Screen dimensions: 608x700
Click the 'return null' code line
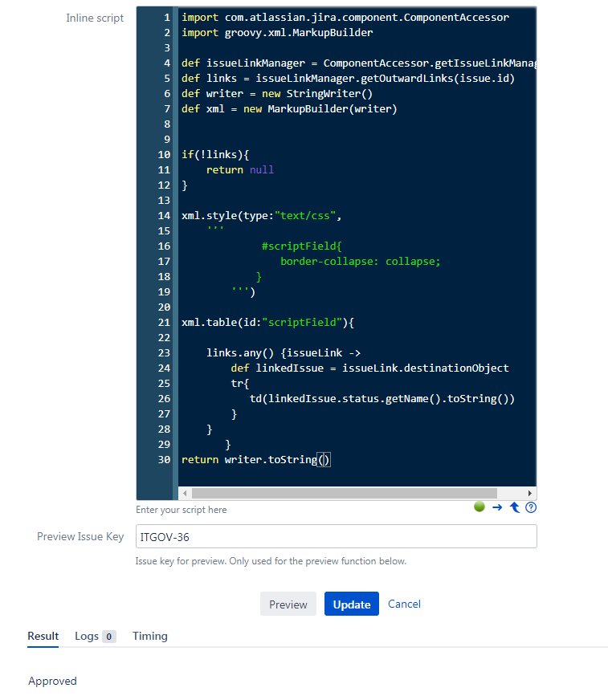(x=240, y=169)
